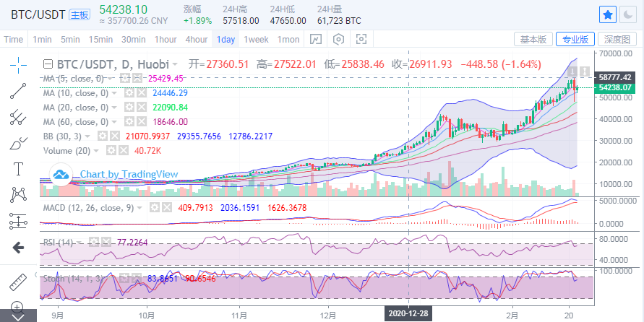Toggle the favorite star for BTC/USDT

(x=609, y=14)
